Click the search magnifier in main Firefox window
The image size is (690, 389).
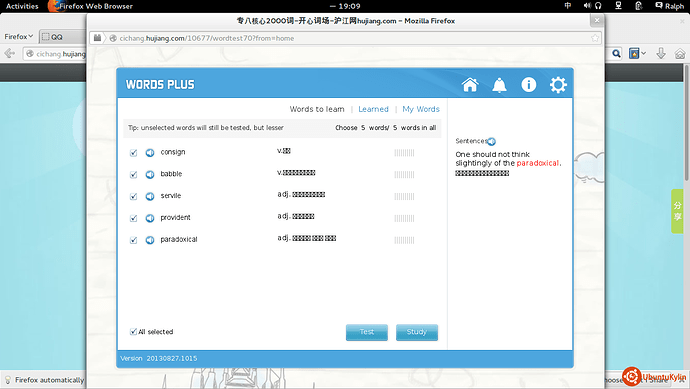616,54
